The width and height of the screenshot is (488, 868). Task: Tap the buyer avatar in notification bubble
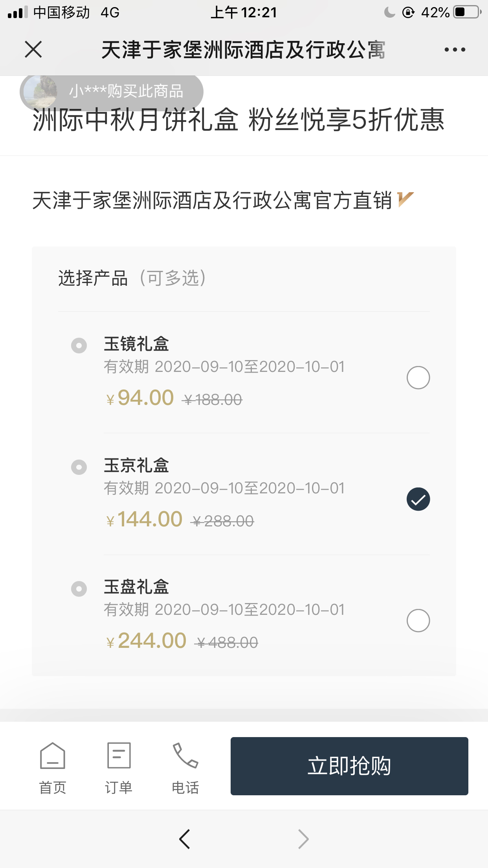tap(40, 92)
